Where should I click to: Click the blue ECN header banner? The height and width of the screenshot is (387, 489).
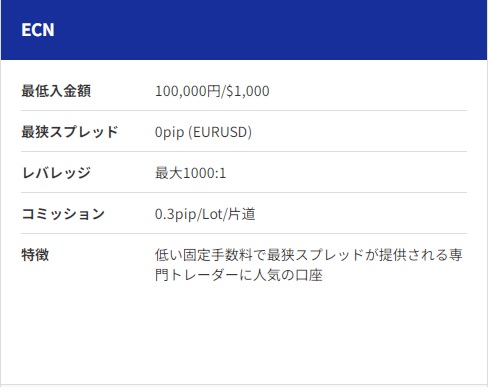point(244,30)
